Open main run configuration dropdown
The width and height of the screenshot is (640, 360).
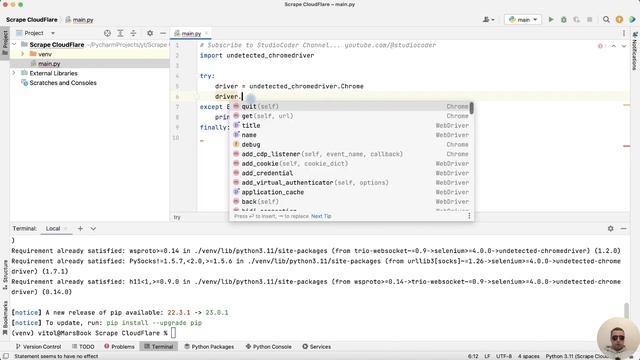click(x=523, y=20)
